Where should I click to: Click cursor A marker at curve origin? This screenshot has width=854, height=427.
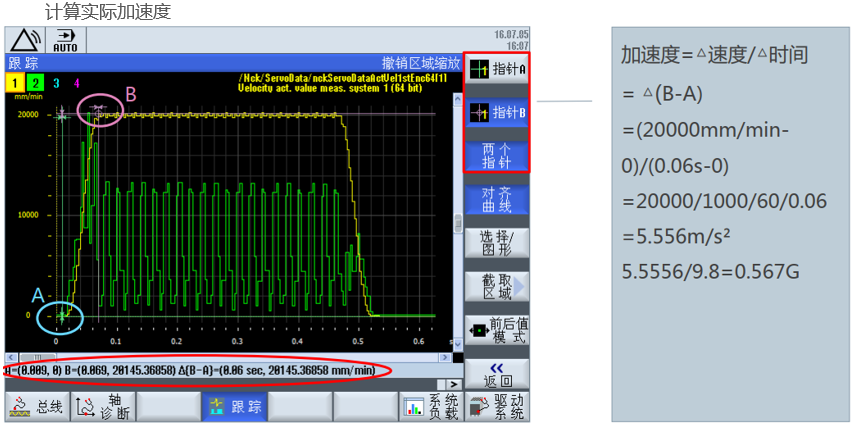[62, 316]
